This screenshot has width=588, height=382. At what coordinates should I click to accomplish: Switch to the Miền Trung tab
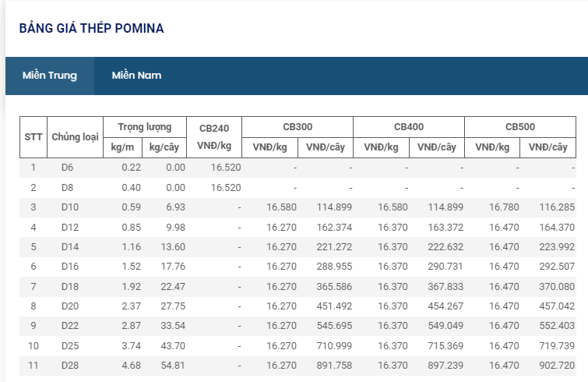tap(50, 76)
